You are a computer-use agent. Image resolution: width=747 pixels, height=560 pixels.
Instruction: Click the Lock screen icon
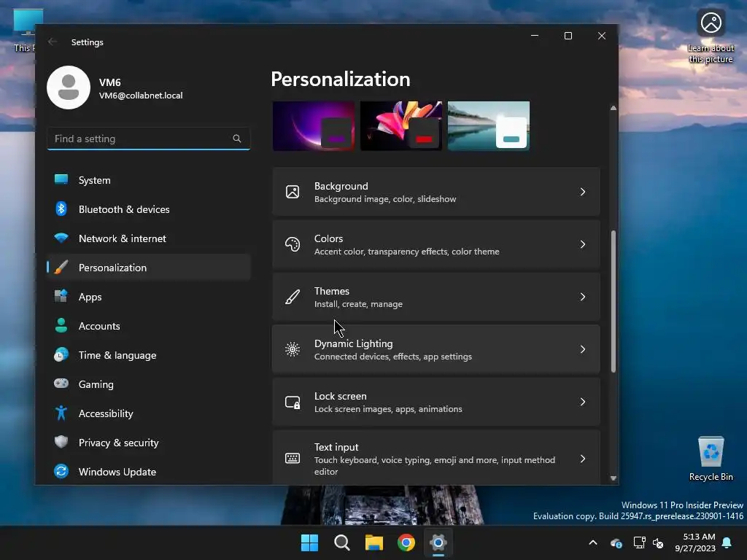point(293,402)
